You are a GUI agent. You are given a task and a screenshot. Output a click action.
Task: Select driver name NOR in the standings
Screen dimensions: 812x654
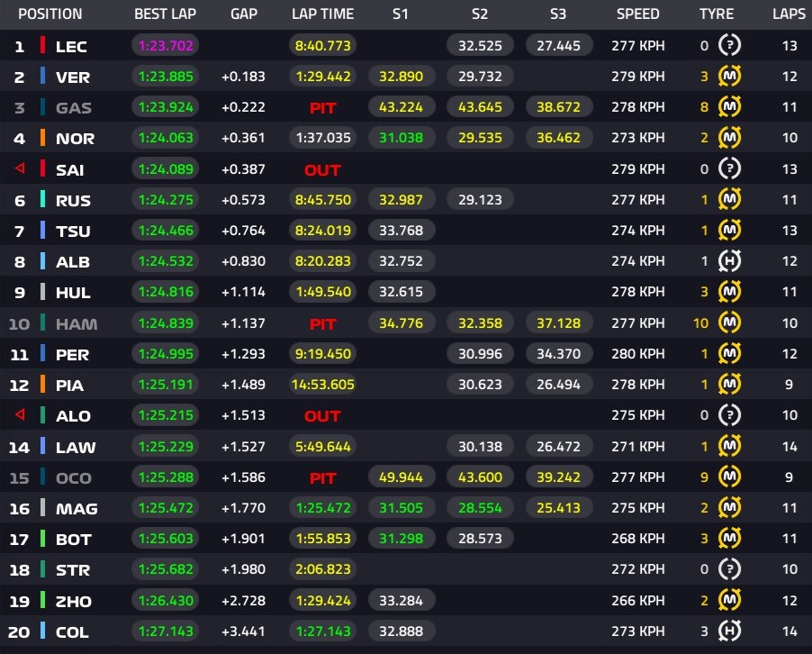pyautogui.click(x=75, y=139)
